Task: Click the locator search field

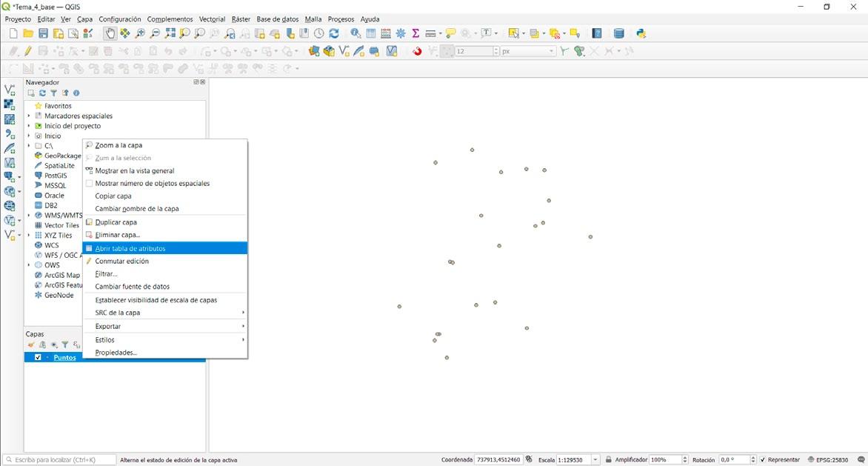Action: point(59,460)
